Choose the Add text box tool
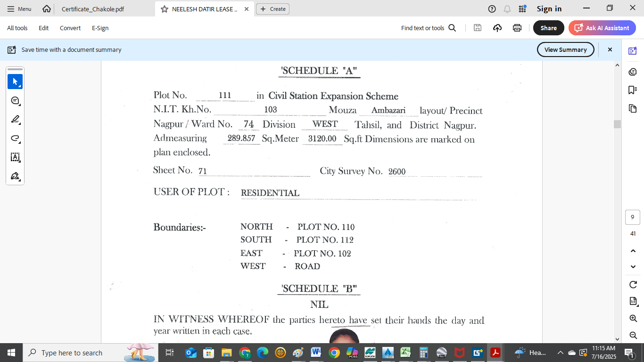644x362 pixels. (15, 157)
